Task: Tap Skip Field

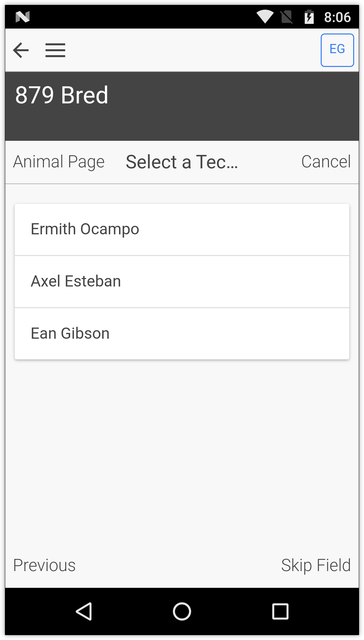Action: click(316, 565)
